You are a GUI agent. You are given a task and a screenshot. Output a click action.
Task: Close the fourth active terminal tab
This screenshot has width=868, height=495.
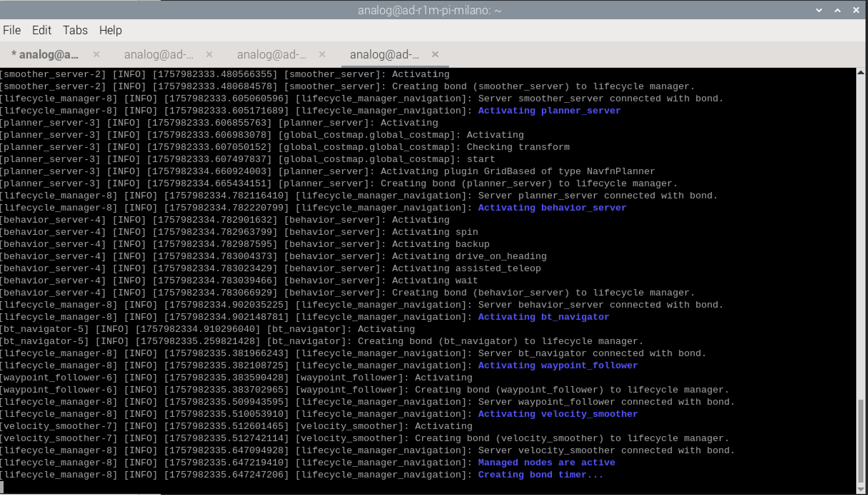tap(435, 54)
